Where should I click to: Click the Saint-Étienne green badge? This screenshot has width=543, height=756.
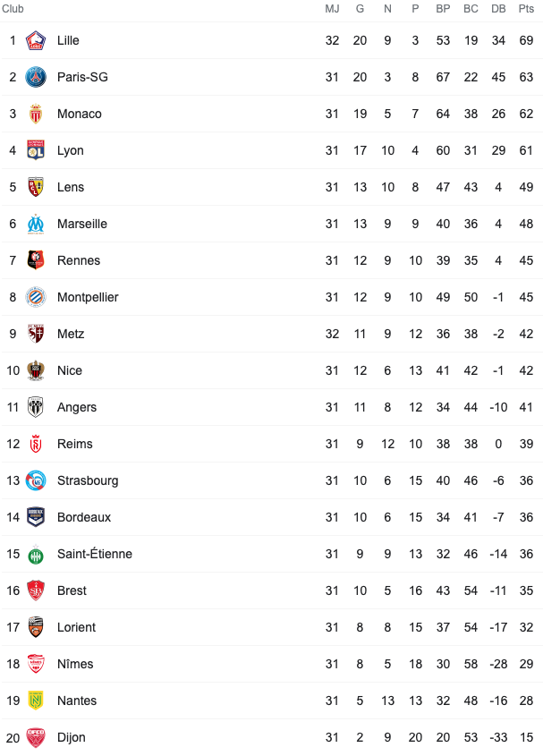36,555
